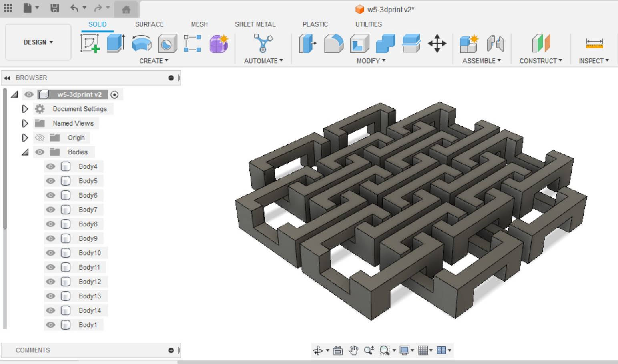Screen dimensions: 618x364
Task: Go to the Home tab icon
Action: pyautogui.click(x=126, y=9)
